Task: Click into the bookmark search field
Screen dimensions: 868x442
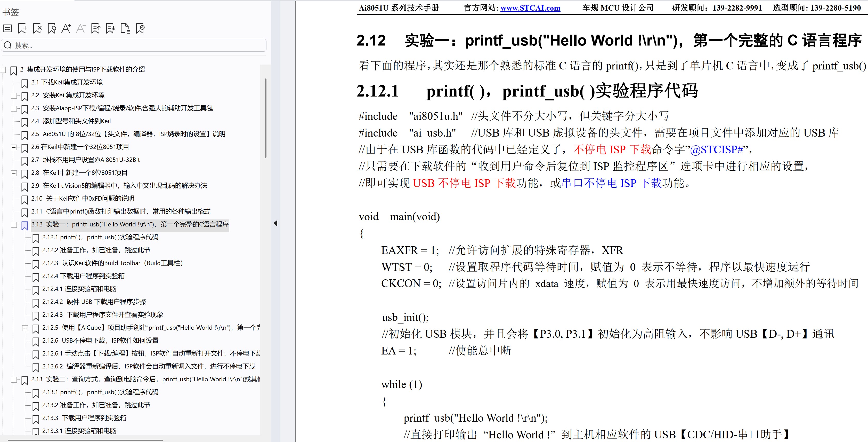Action: (x=134, y=45)
